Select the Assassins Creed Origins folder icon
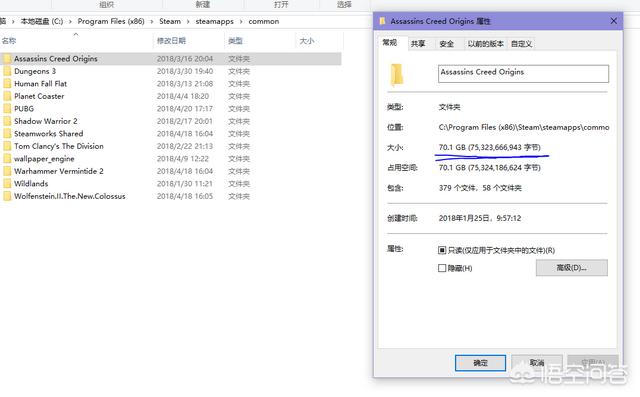640x397 pixels. pyautogui.click(x=7, y=59)
